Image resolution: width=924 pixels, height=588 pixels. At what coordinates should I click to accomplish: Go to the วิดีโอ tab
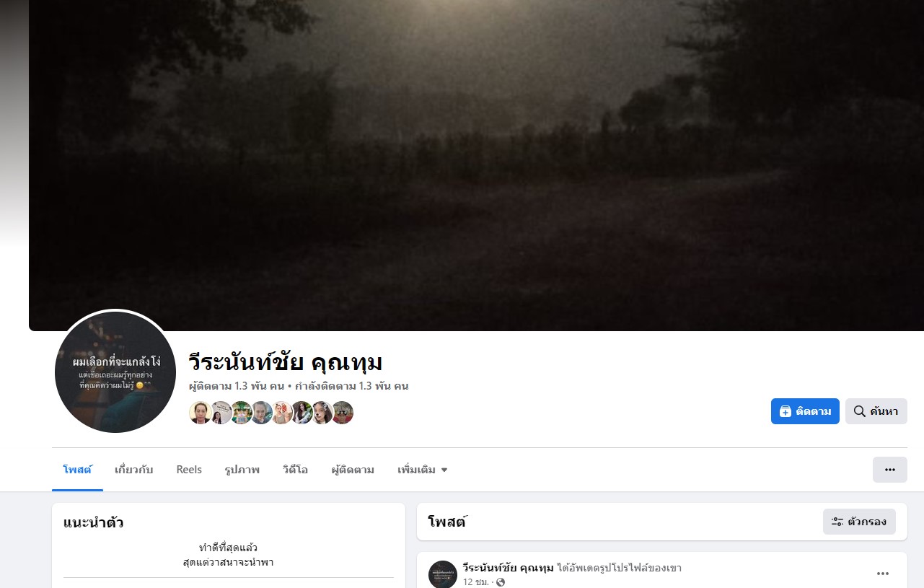pyautogui.click(x=296, y=470)
